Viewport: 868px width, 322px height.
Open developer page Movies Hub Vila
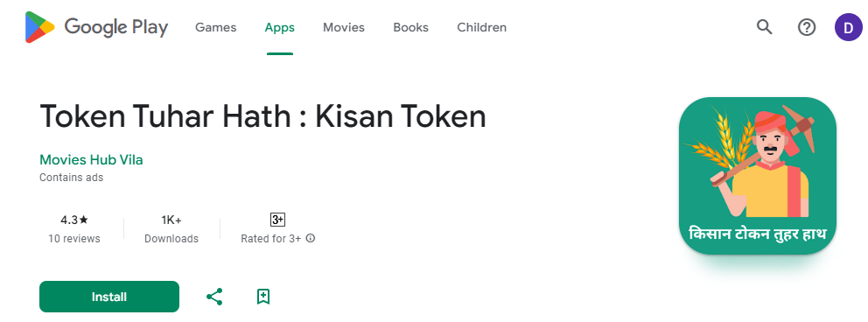[x=91, y=160]
